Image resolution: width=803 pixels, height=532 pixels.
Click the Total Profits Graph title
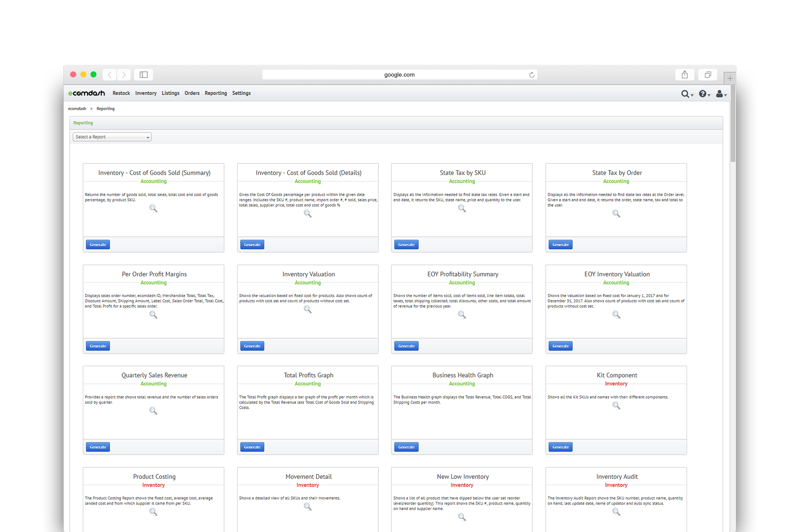308,375
